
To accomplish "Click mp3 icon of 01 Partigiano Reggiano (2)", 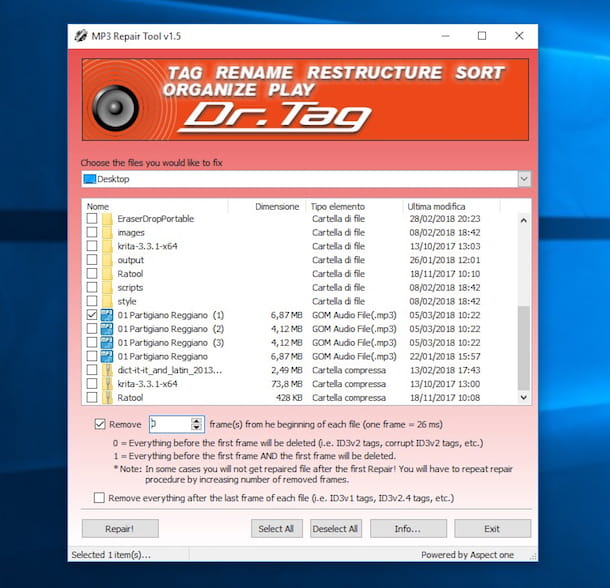I will (x=107, y=329).
